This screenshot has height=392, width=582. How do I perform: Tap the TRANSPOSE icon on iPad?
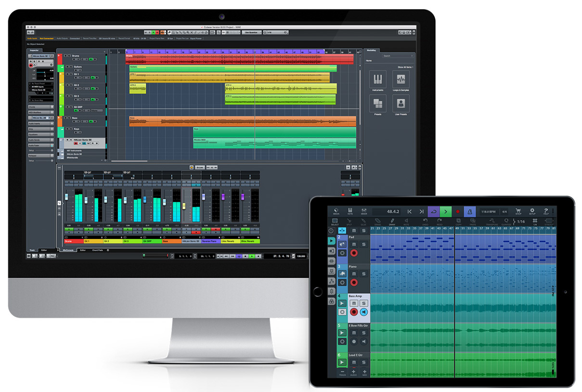(492, 222)
